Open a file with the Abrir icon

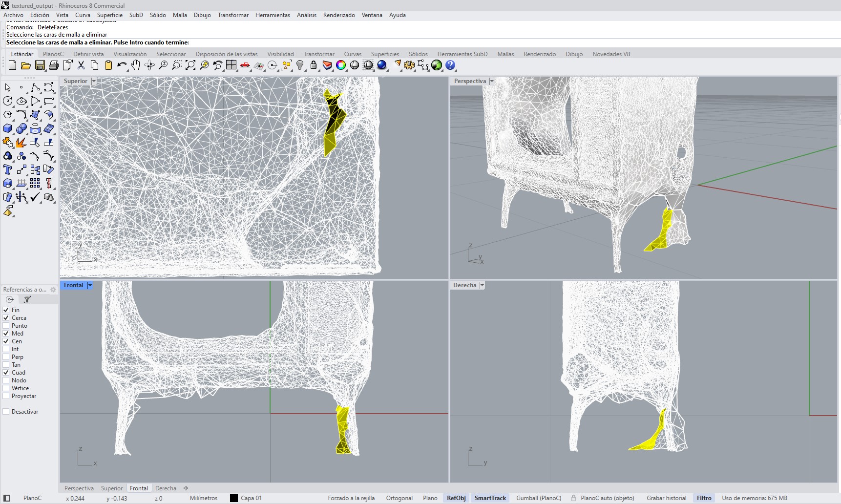click(x=26, y=65)
